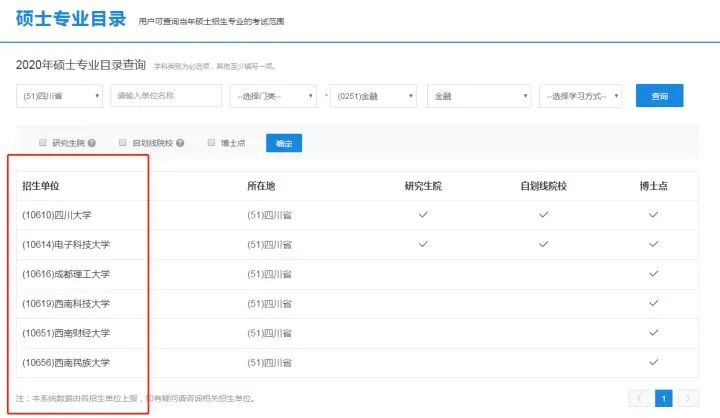720x418 pixels.
Task: Go to the previous results page arrow
Action: point(639,398)
